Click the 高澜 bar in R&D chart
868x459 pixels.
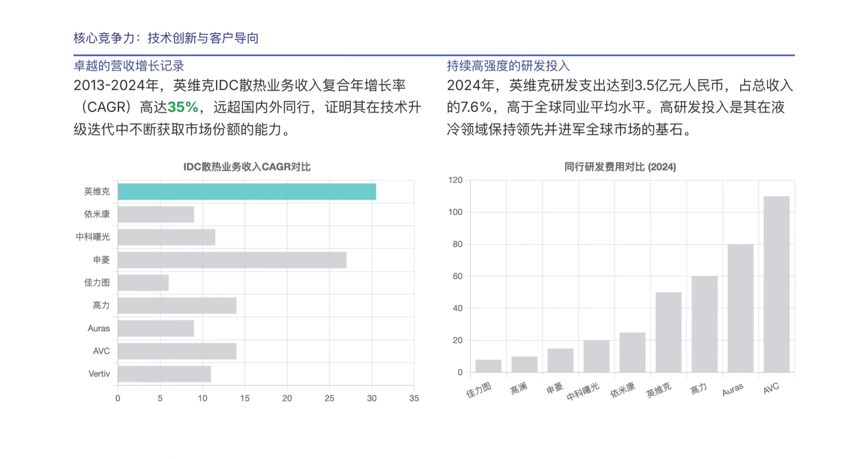[x=524, y=365]
